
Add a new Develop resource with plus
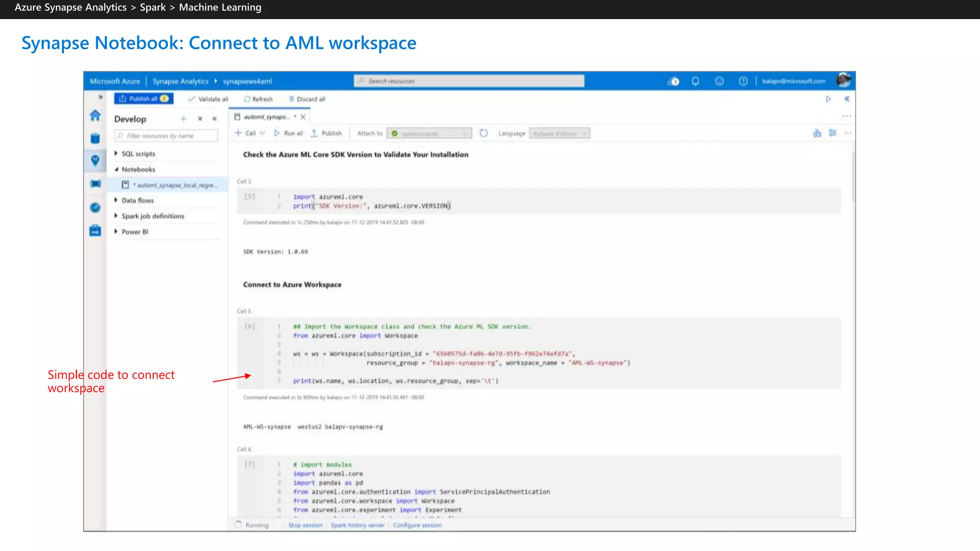point(183,119)
